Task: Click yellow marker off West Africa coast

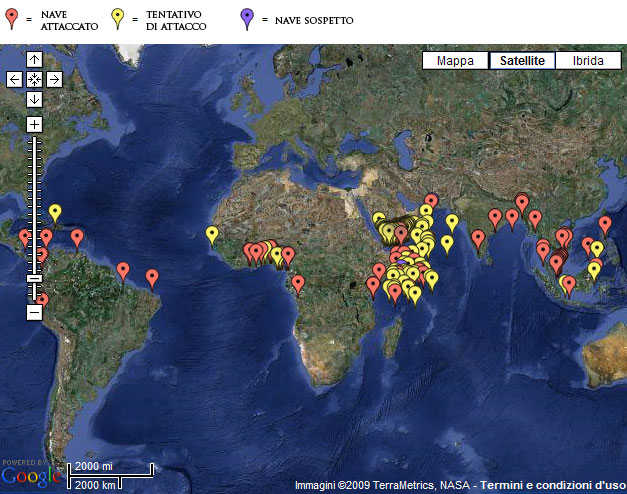Action: [212, 235]
